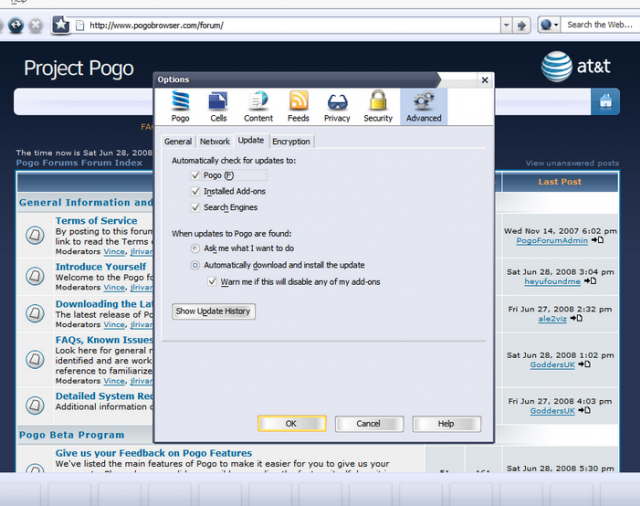Click the go arrow beside address bar
The height and width of the screenshot is (506, 640).
(521, 25)
